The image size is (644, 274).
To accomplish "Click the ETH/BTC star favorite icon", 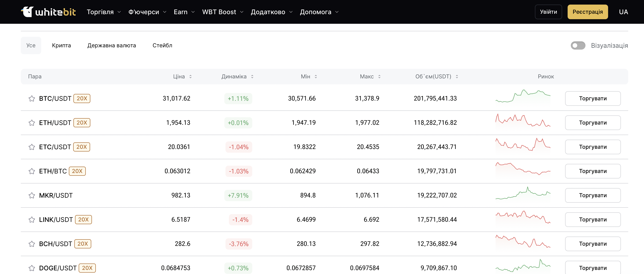I will coord(31,171).
